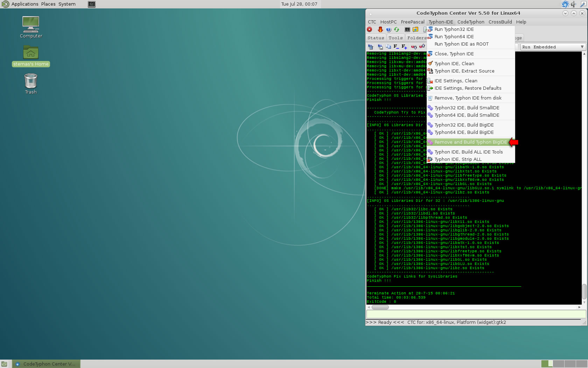Click the volume speaker tray icon
The height and width of the screenshot is (368, 588).
[574, 4]
